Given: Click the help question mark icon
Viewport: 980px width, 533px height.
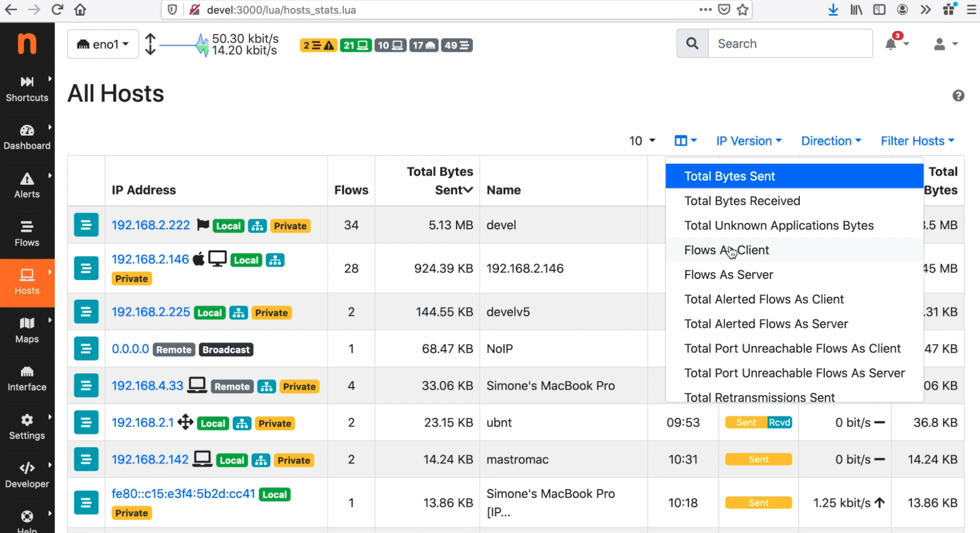Looking at the screenshot, I should point(959,96).
